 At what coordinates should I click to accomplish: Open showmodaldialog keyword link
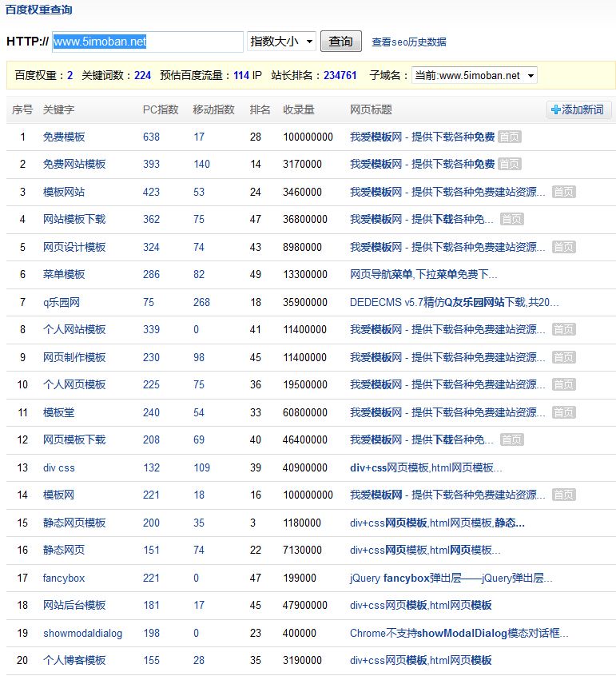click(x=83, y=633)
